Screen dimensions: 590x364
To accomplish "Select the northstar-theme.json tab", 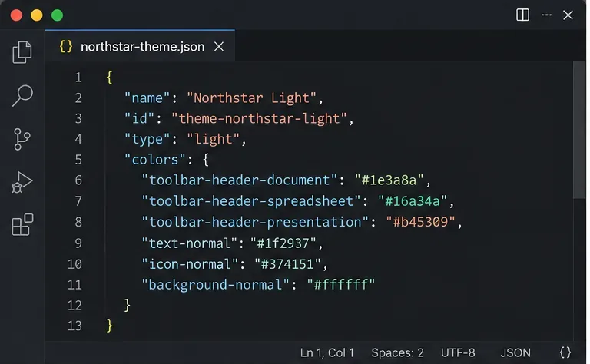I will [x=140, y=46].
